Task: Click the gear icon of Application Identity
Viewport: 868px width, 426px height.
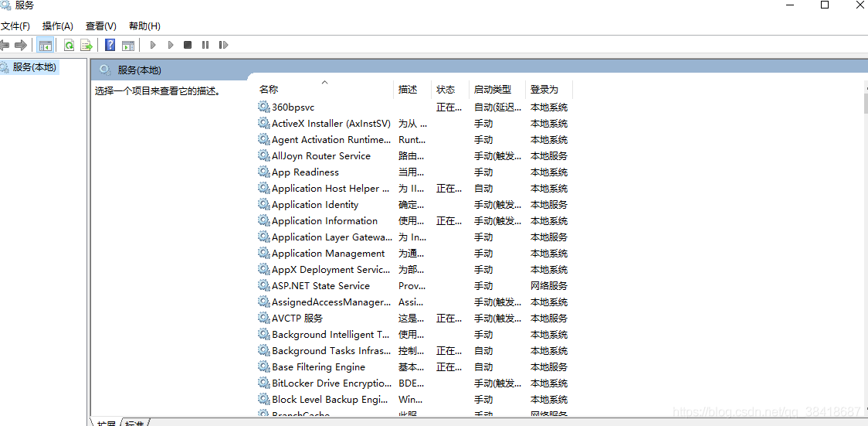Action: [x=263, y=204]
